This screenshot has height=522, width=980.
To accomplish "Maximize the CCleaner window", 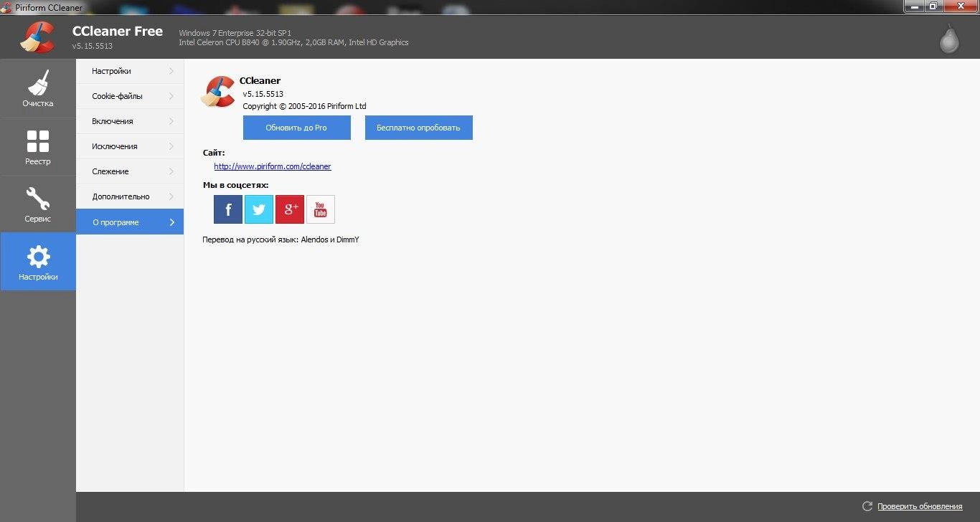I will [933, 6].
